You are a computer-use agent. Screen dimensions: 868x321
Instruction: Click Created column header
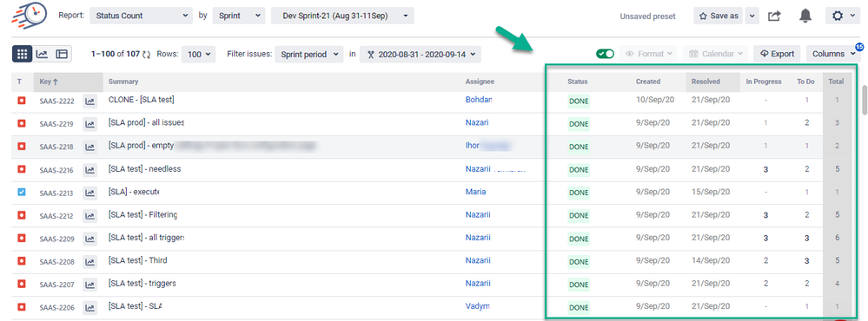click(647, 82)
